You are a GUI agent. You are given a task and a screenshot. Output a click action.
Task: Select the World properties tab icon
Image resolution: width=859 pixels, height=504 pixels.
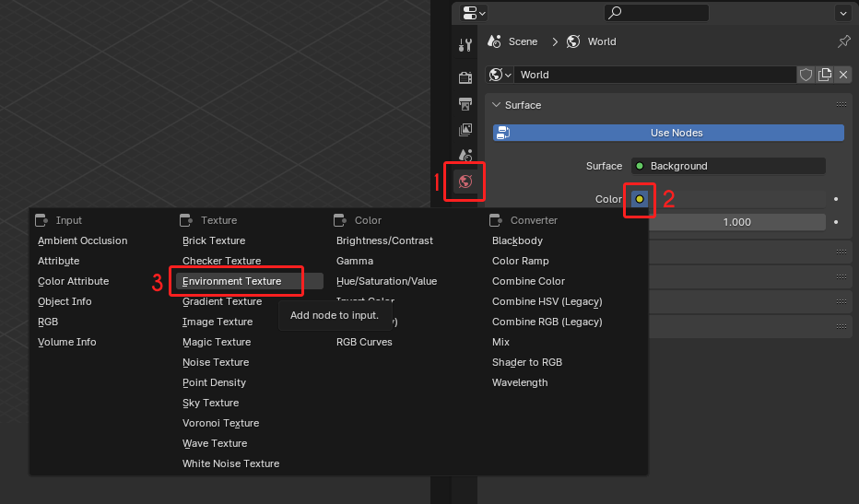(x=465, y=182)
